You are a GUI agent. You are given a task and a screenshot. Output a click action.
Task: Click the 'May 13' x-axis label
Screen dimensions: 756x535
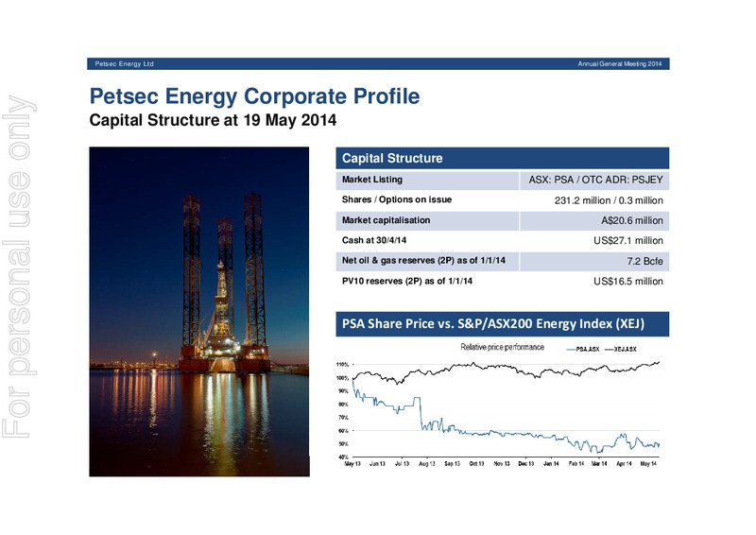[x=352, y=463]
